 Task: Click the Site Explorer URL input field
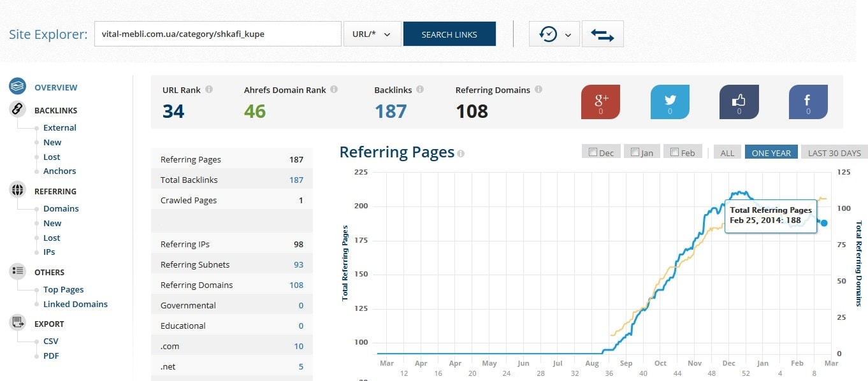tap(217, 34)
